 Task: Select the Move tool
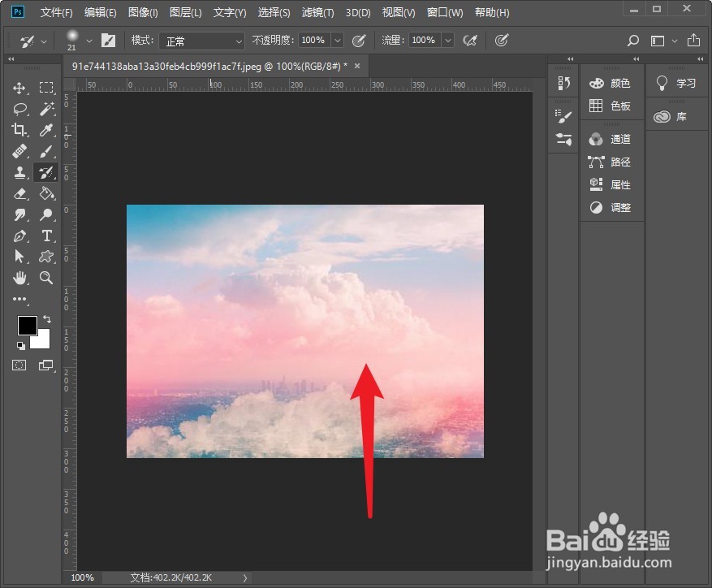click(x=19, y=87)
